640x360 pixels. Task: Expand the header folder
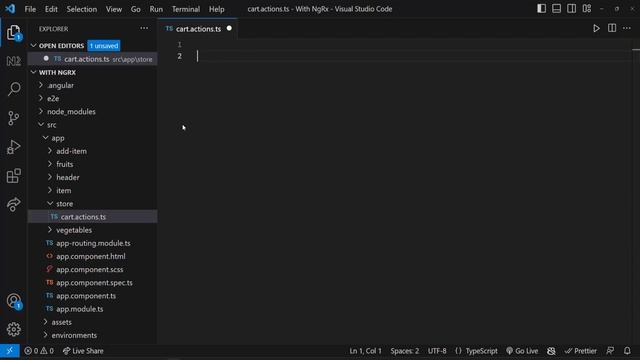[68, 177]
